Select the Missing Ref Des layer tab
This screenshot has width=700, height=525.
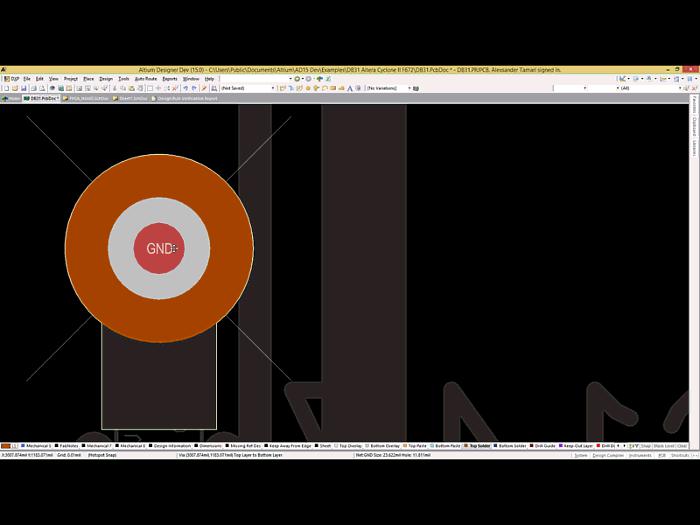pos(243,446)
